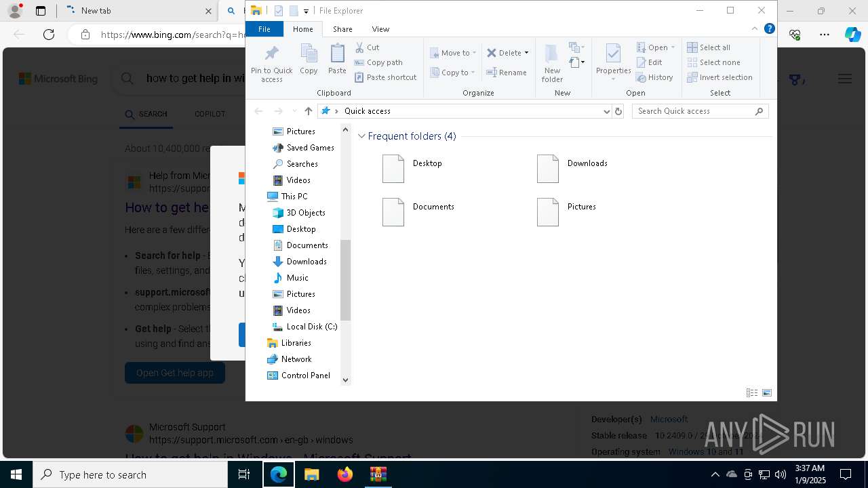Screen dimensions: 868x488
Task: Click Select none in ribbon
Action: click(713, 62)
